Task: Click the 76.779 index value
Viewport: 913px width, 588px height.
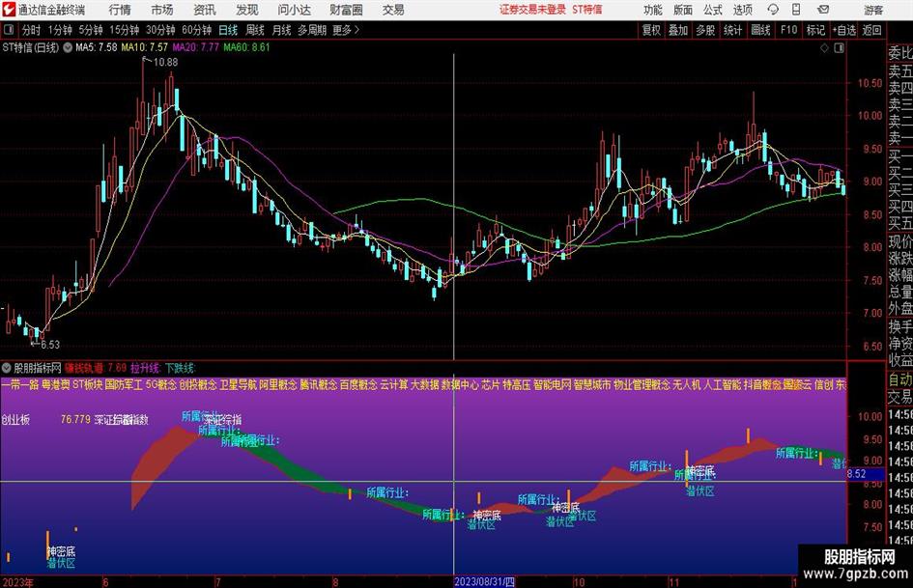Action: click(x=75, y=419)
